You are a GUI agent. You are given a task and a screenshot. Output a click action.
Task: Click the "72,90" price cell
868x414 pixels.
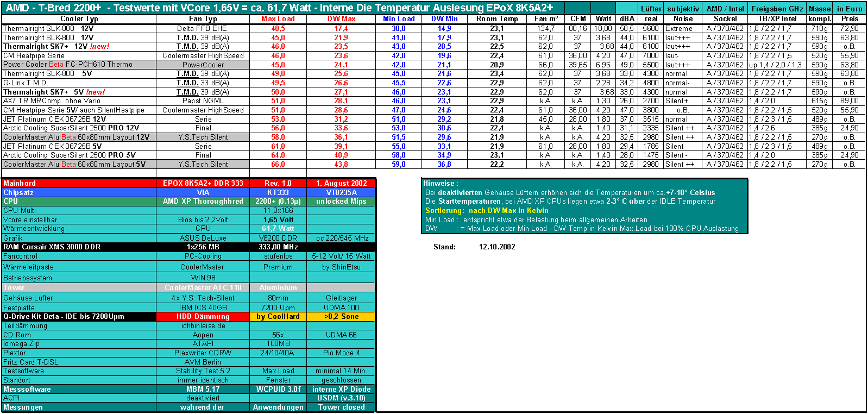tap(850, 28)
